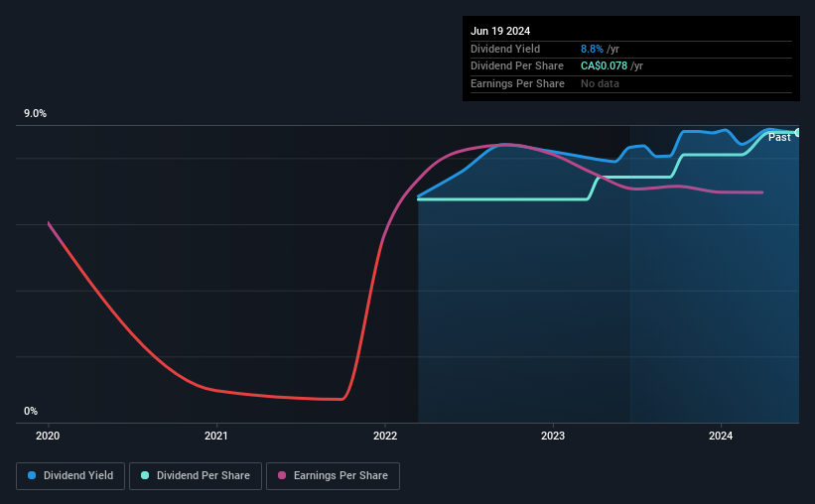Screen dimensions: 815x504
Task: Click the Earnings Per Share label in tooltip
Action: pos(518,83)
